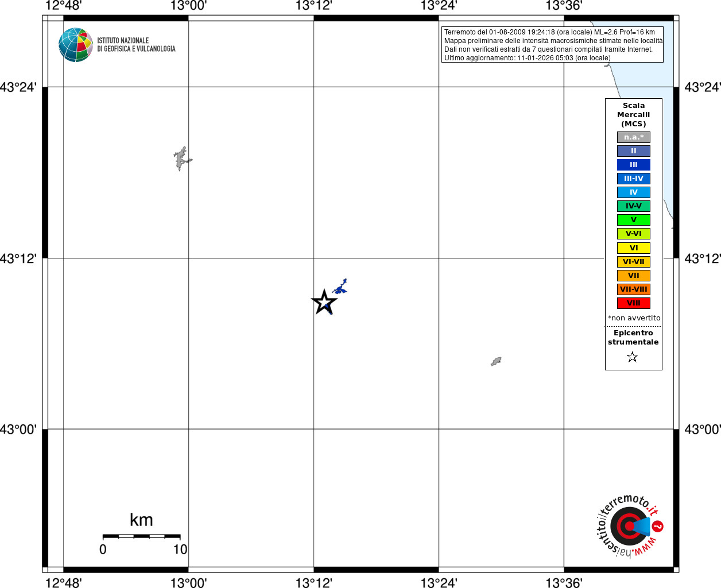This screenshot has height=588, width=721.
Task: Click bottom axis label 13°24'
Action: click(439, 583)
